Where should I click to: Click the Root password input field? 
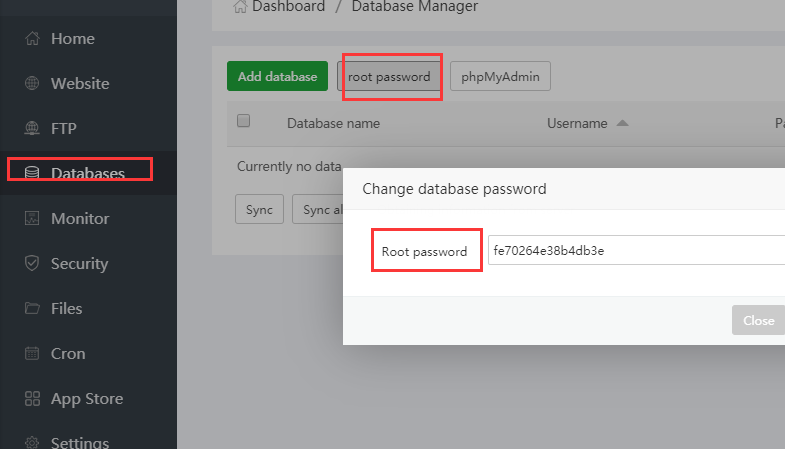636,251
